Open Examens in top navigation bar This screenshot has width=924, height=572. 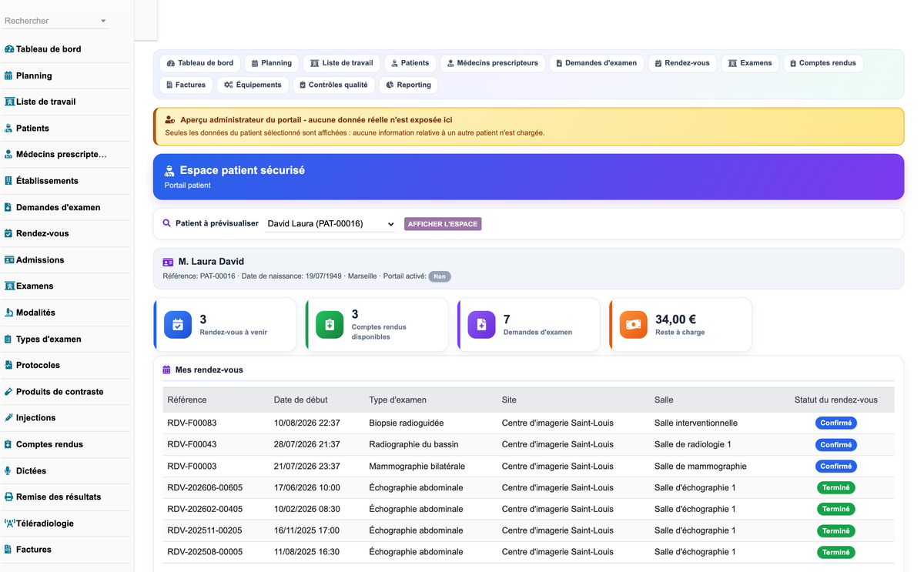tap(750, 63)
